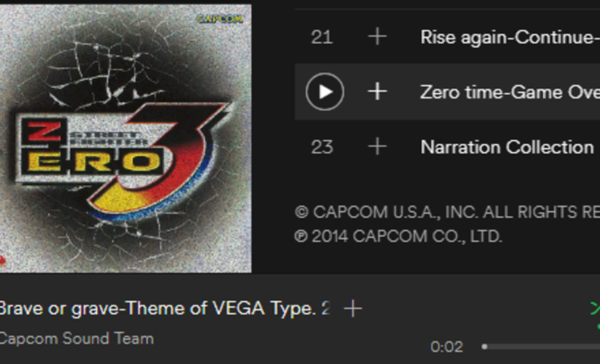Open the Capcom Sound Team artist page
This screenshot has height=364, width=600.
77,338
